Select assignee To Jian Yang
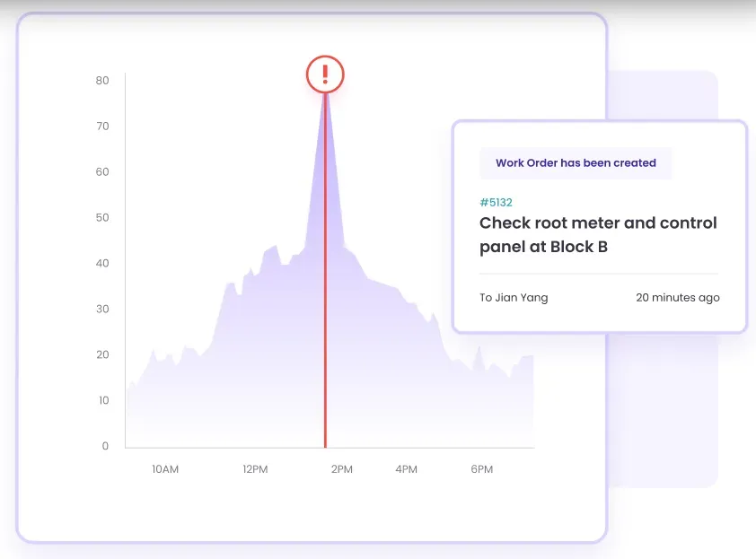Screen dimensions: 756x559 click(x=514, y=298)
